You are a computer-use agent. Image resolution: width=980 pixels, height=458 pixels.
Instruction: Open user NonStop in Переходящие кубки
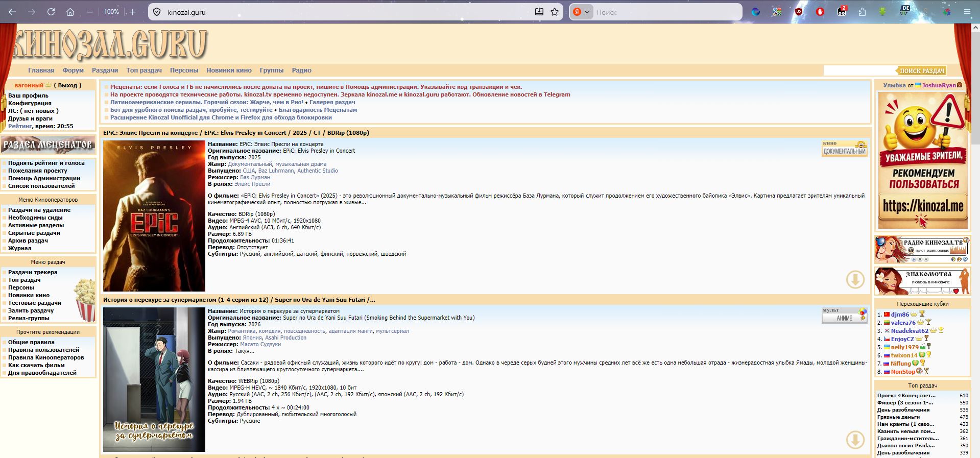[903, 372]
